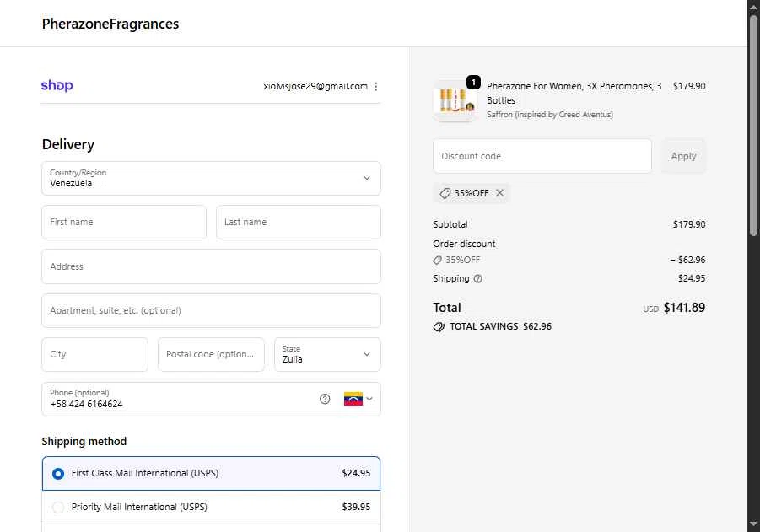
Task: Select First Class Mail International shipping
Action: tap(212, 473)
